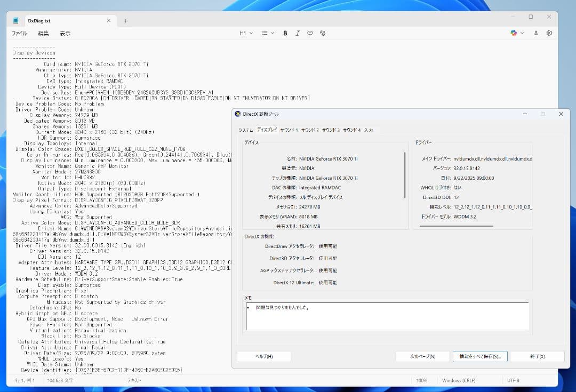The height and width of the screenshot is (392, 576).
Task: Click inside the メモ notes text box
Action: click(x=388, y=316)
